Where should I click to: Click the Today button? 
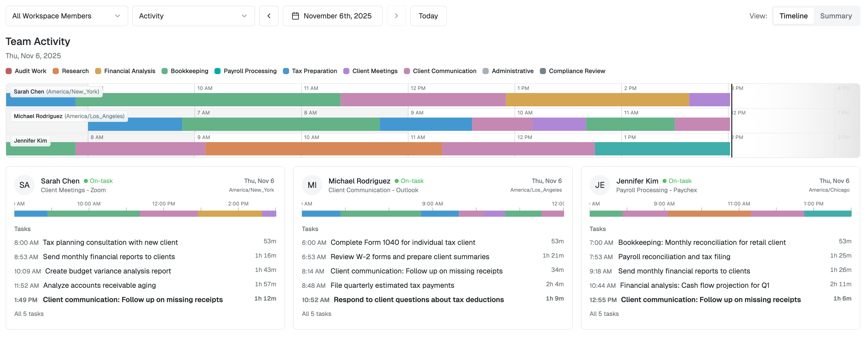click(x=428, y=16)
